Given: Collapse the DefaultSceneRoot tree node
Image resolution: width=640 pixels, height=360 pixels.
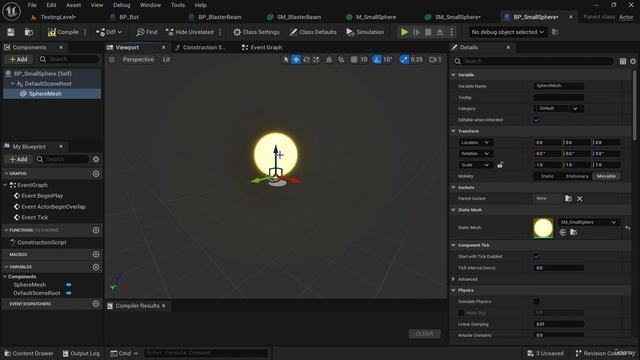Looking at the screenshot, I should point(13,84).
